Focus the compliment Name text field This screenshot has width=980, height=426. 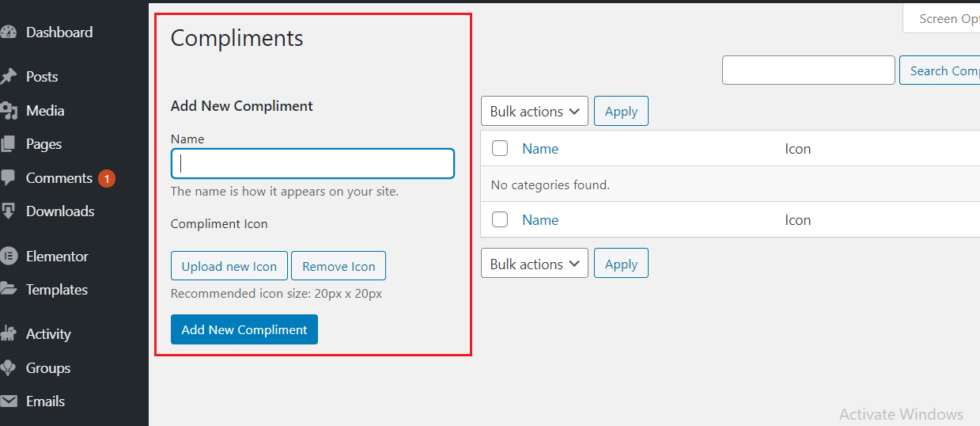312,164
